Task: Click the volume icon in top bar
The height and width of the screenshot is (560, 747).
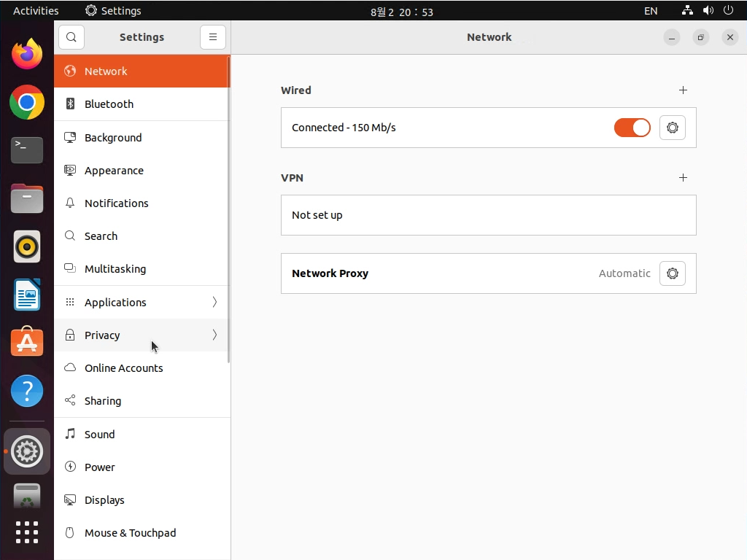Action: (708, 10)
